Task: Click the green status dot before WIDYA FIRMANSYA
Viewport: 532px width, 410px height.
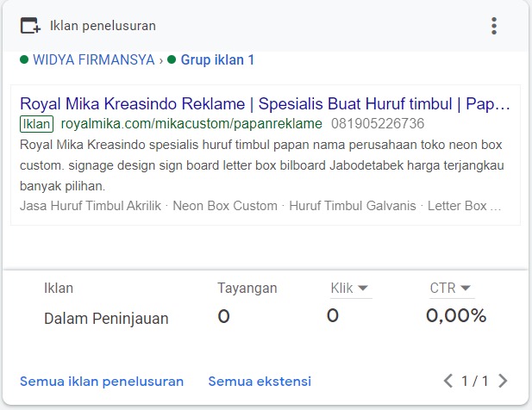Action: coord(24,60)
